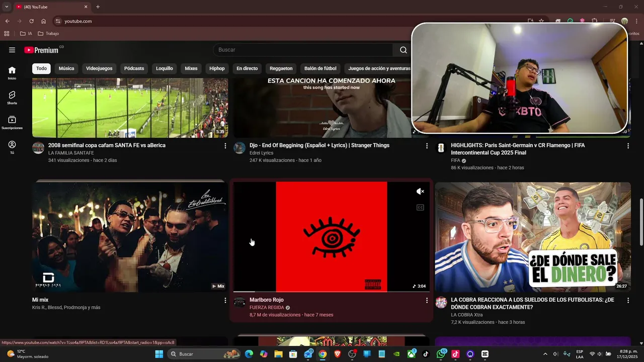Viewport: 644px width, 362px height.
Task: Open options menu for 2008 semifinal copa video
Action: point(225,146)
